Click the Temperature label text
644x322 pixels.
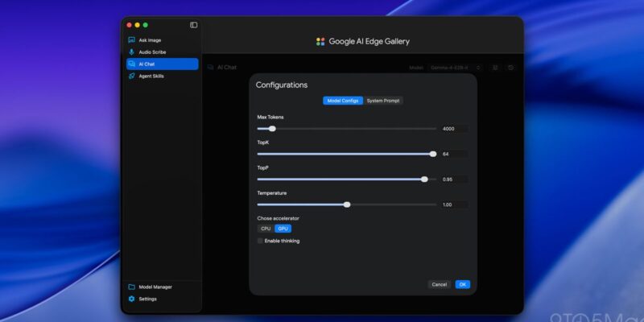pos(272,193)
